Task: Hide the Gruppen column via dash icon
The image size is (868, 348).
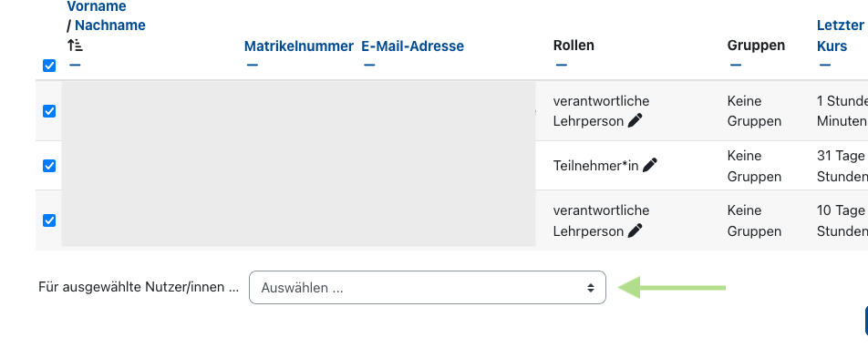Action: point(735,65)
